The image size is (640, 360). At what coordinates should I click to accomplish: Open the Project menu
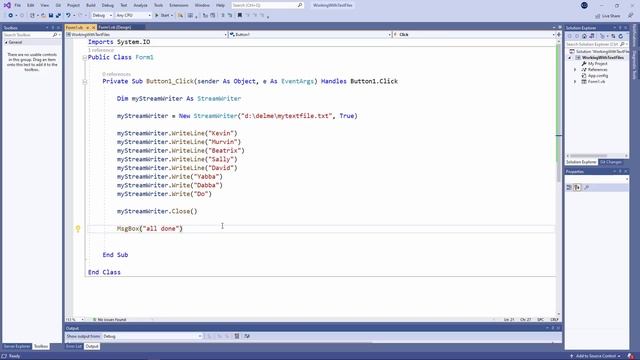point(73,5)
